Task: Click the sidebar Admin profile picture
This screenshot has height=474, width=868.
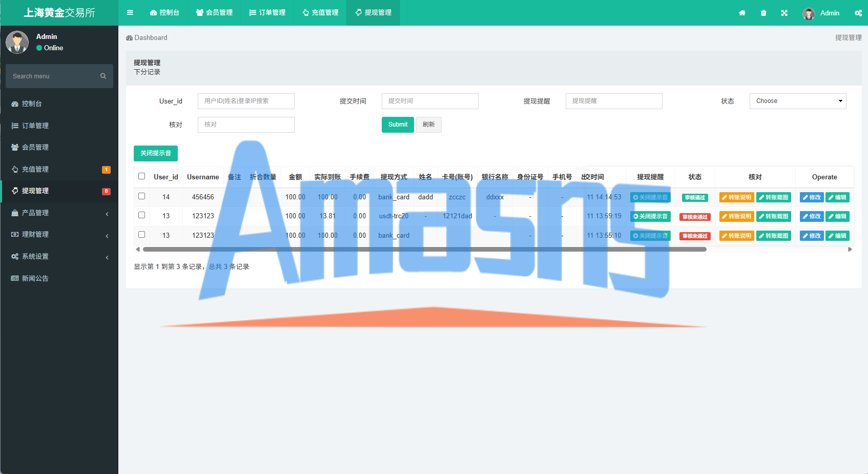Action: pos(17,42)
